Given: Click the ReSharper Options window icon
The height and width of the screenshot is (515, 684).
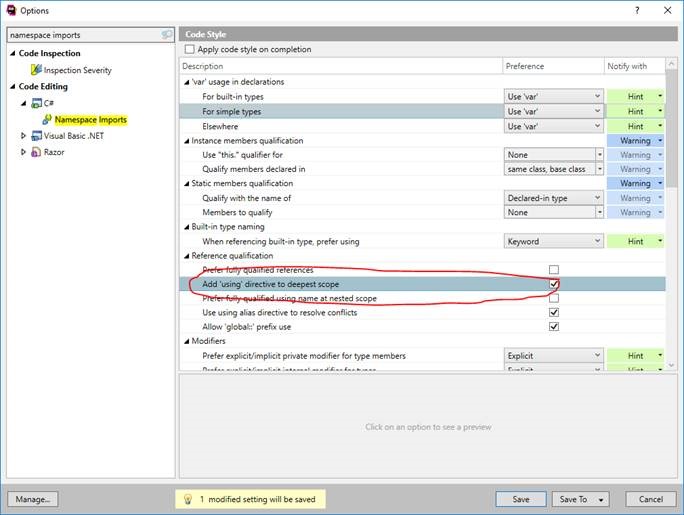Looking at the screenshot, I should (11, 10).
